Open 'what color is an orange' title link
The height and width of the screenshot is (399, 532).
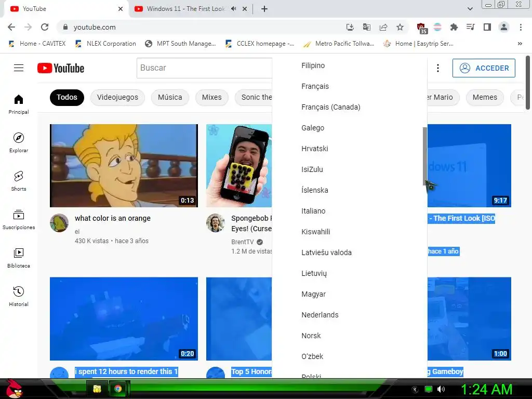point(113,218)
